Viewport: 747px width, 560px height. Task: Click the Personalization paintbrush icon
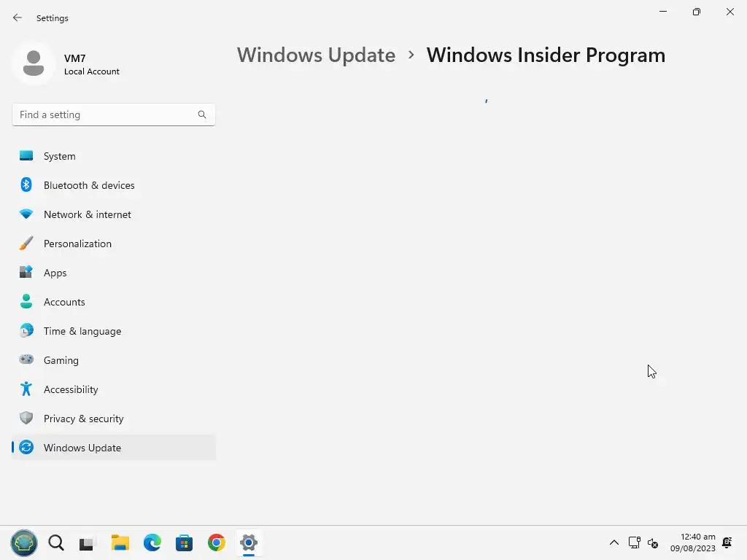coord(26,244)
